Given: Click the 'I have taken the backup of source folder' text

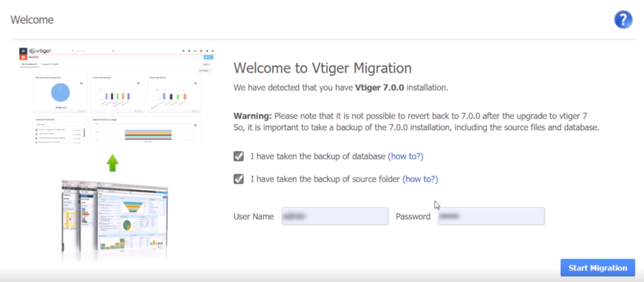Looking at the screenshot, I should [x=326, y=179].
